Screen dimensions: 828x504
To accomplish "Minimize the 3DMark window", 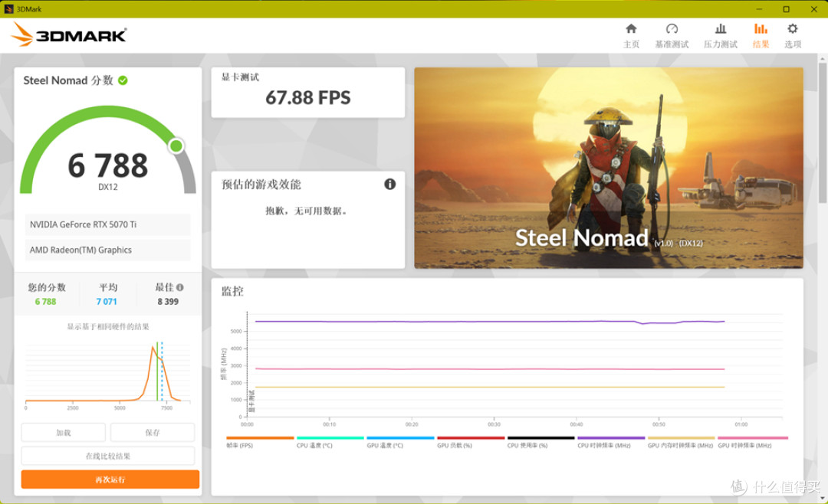I will (759, 9).
